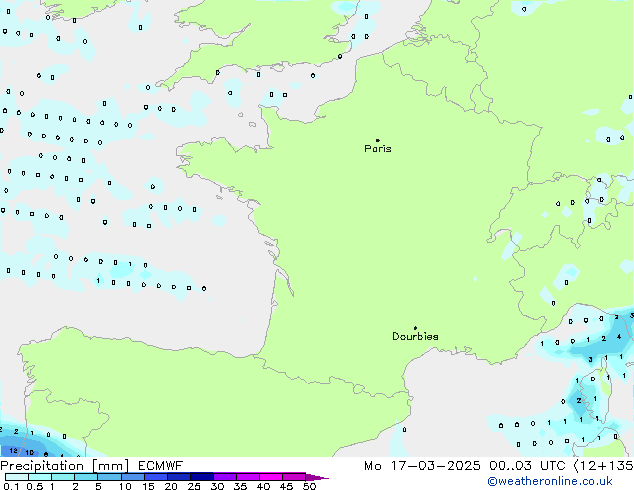Click the ECMWF model label
Image resolution: width=634 pixels, height=490 pixels.
point(161,466)
